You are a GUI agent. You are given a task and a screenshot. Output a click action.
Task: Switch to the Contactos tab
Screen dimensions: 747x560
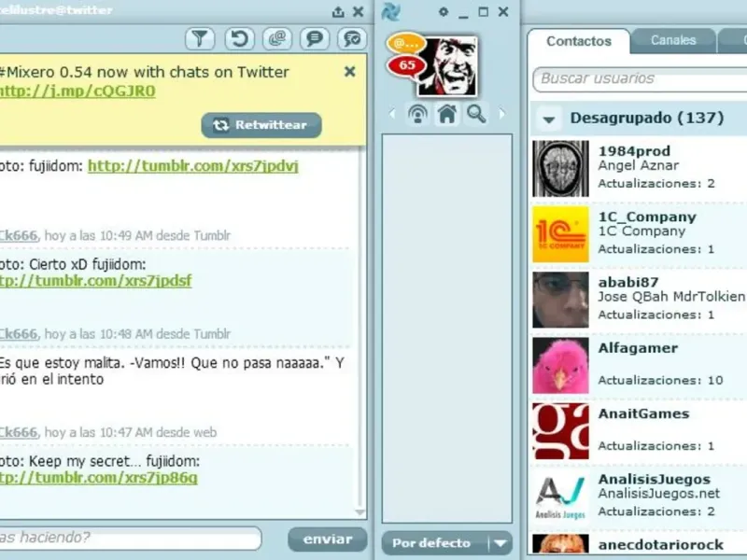pos(579,41)
